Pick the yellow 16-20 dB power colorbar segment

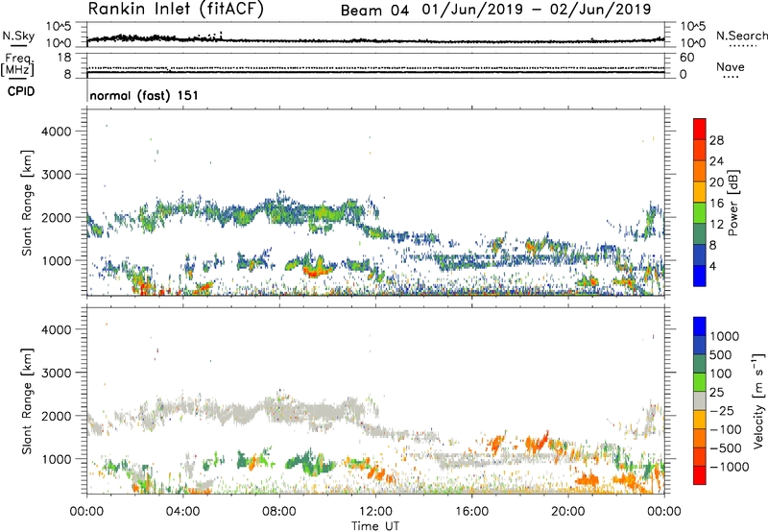pos(700,192)
